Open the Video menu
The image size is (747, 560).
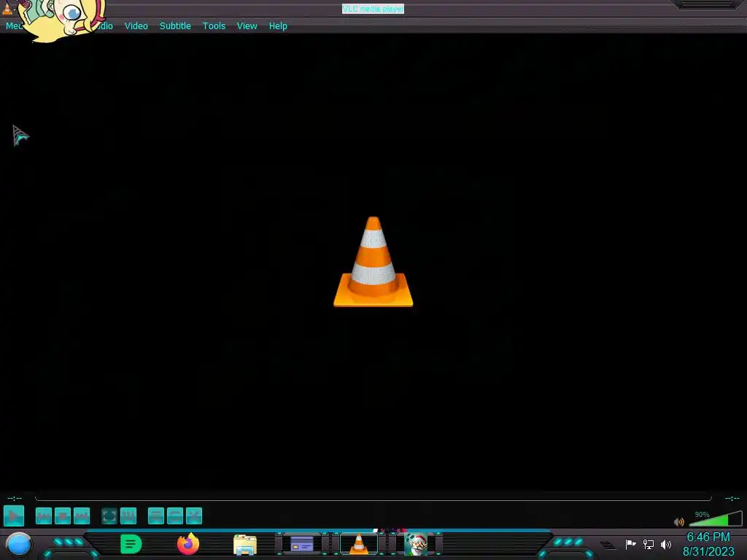pyautogui.click(x=136, y=26)
